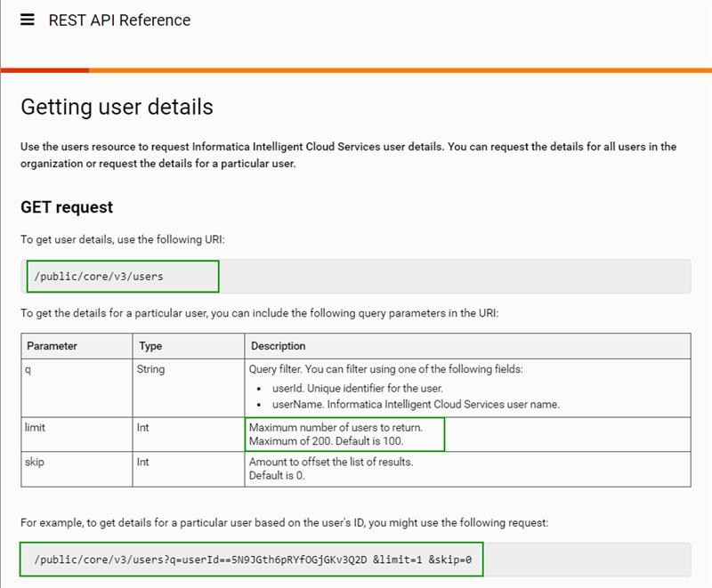Click the GET request heading
The image size is (712, 588).
[x=67, y=207]
